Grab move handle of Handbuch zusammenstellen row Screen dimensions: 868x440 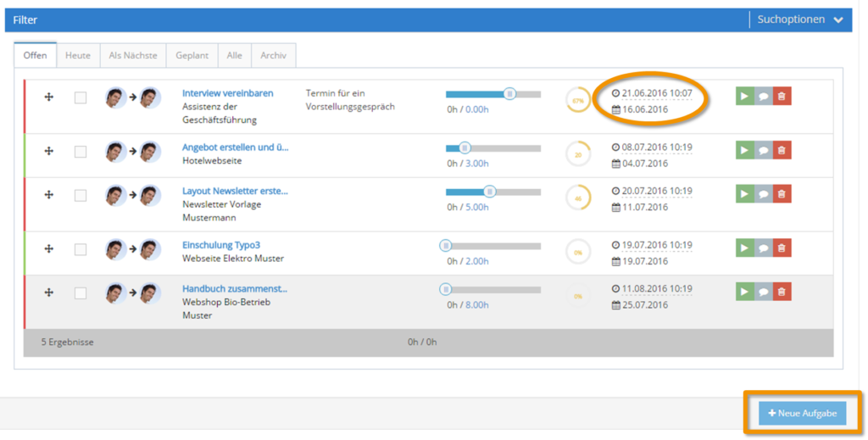pos(48,292)
